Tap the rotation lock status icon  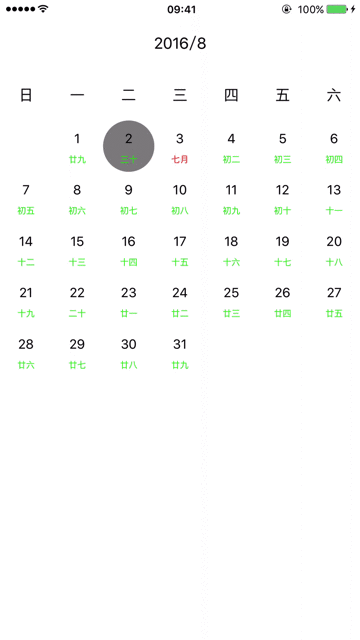[x=287, y=9]
